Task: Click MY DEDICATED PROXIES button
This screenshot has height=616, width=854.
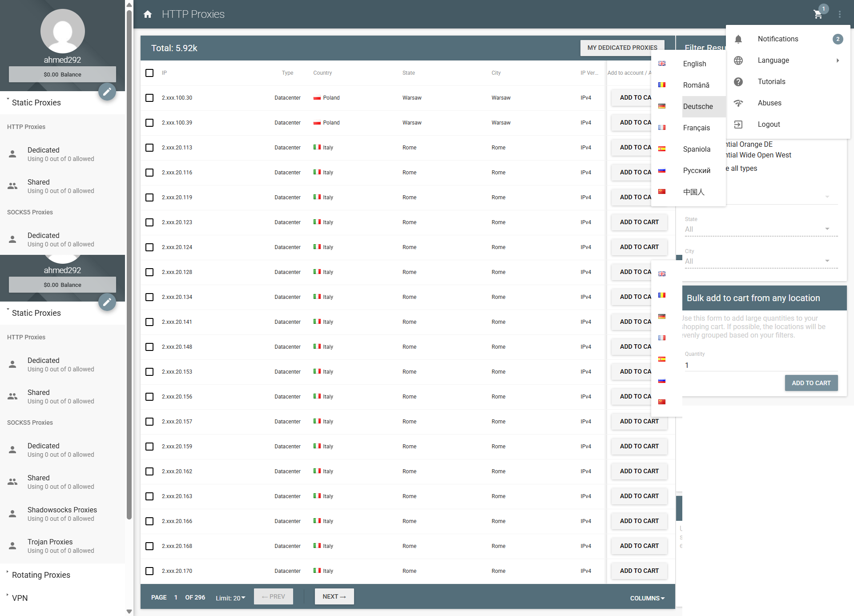Action: [x=622, y=48]
